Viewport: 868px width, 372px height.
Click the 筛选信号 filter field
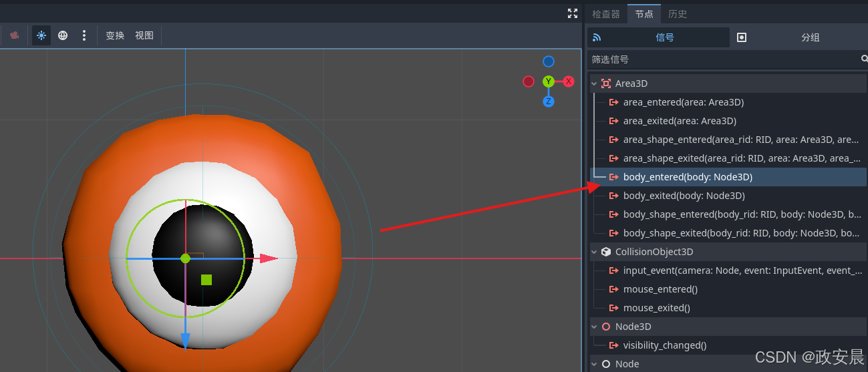point(723,59)
